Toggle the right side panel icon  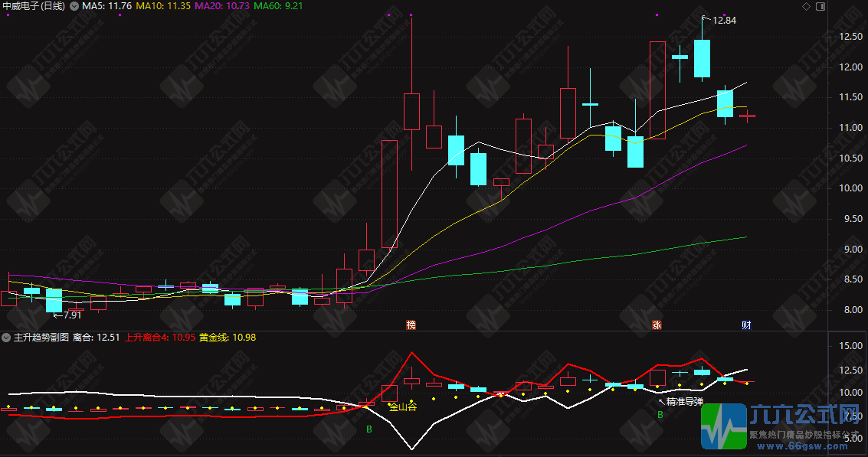coord(821,7)
